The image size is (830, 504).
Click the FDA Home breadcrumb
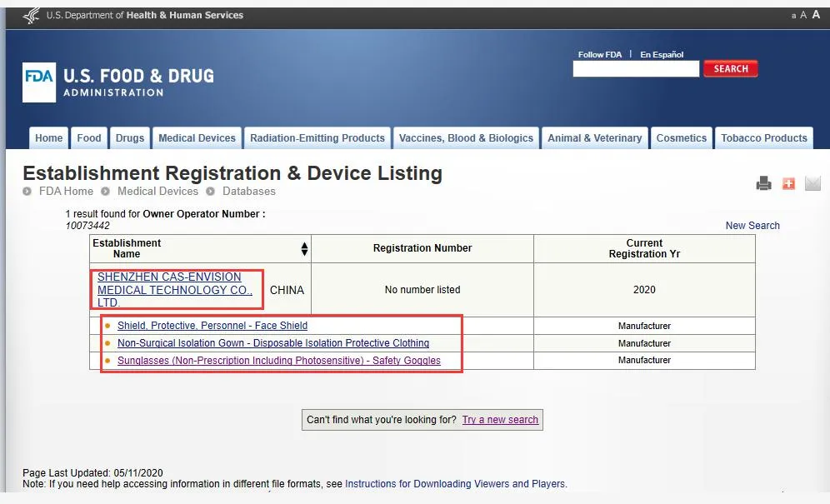point(66,191)
